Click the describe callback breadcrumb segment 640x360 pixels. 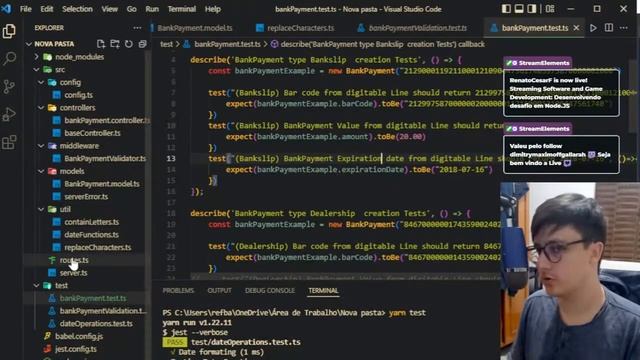click(382, 44)
